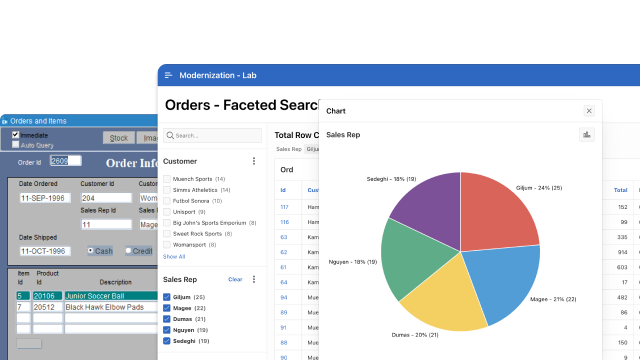Open order 62 link
The width and height of the screenshot is (640, 360).
click(284, 252)
